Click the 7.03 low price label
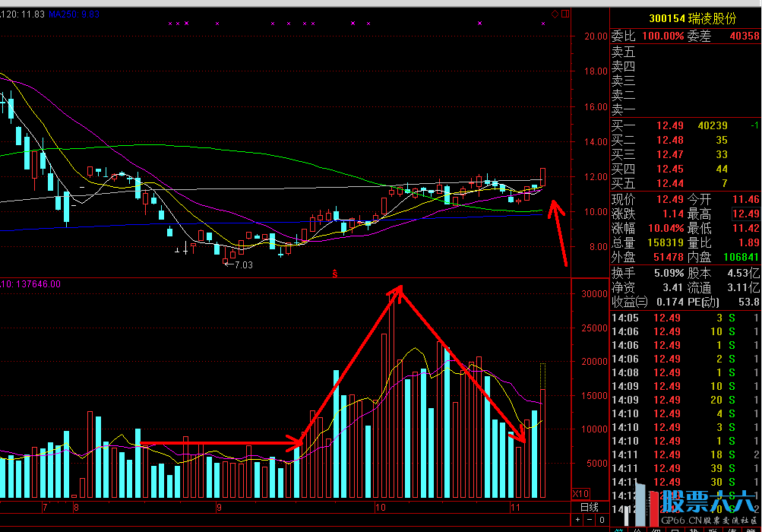762x532 pixels. click(242, 265)
